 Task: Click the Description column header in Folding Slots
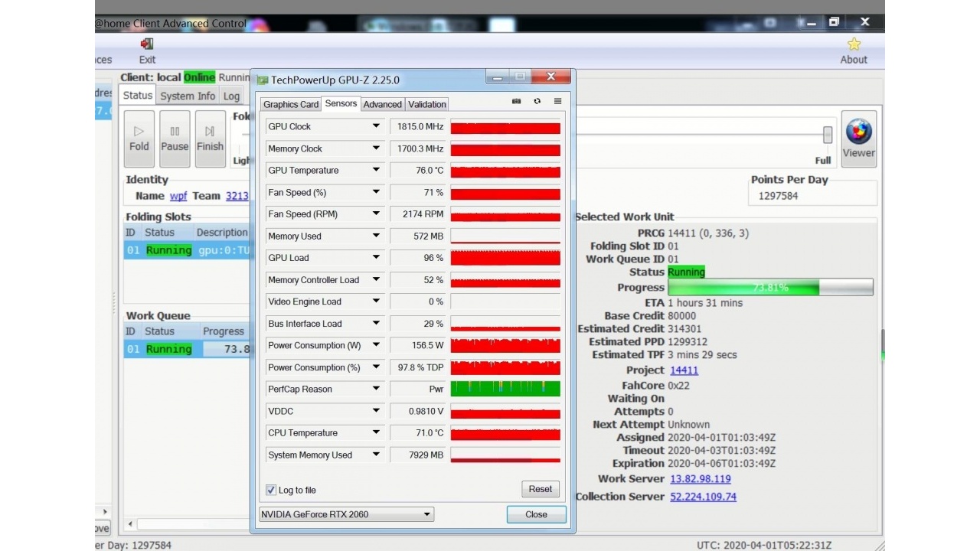[222, 233]
